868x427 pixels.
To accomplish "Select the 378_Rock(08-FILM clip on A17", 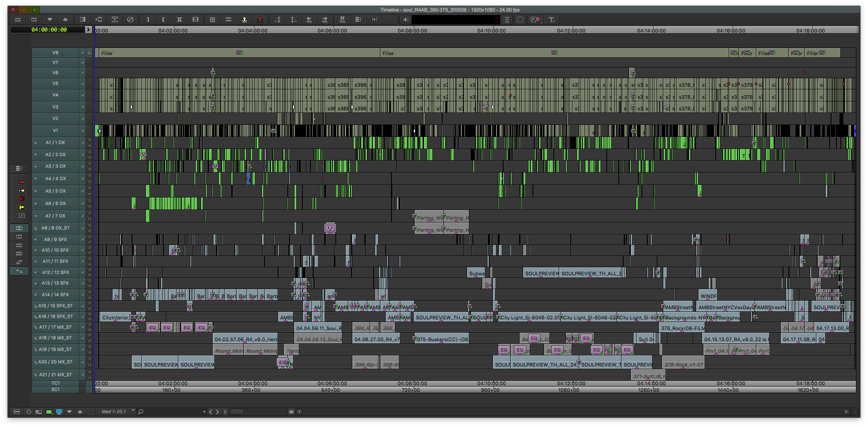I will 682,328.
